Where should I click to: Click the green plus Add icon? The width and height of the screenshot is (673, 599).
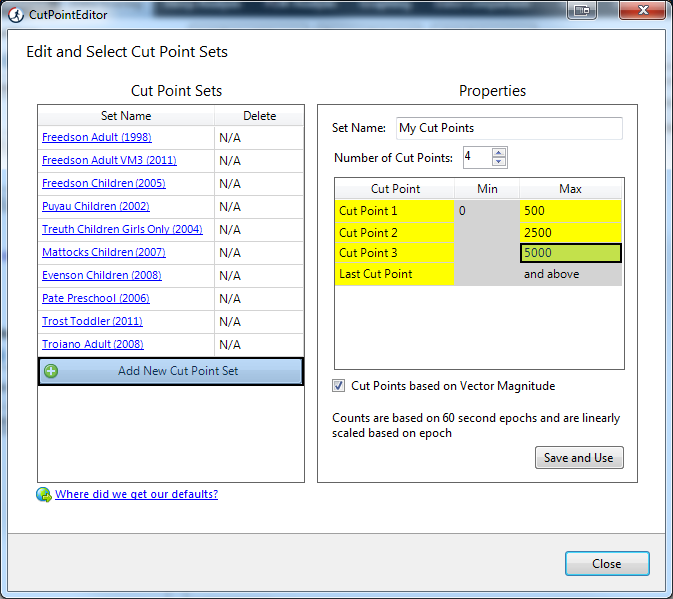tap(51, 371)
